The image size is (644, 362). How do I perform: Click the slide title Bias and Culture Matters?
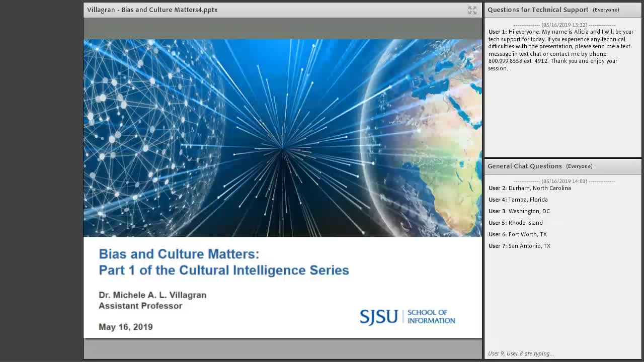[x=179, y=254]
